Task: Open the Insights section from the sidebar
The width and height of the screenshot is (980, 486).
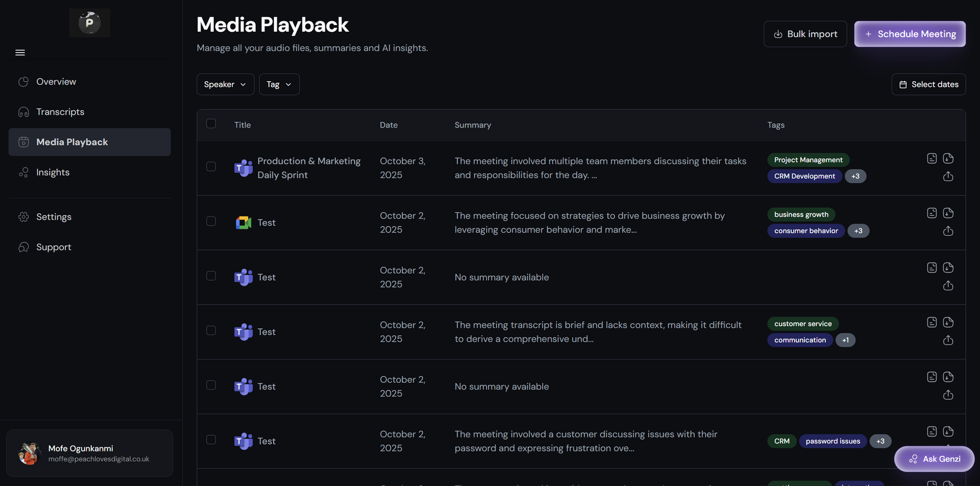Action: [53, 172]
